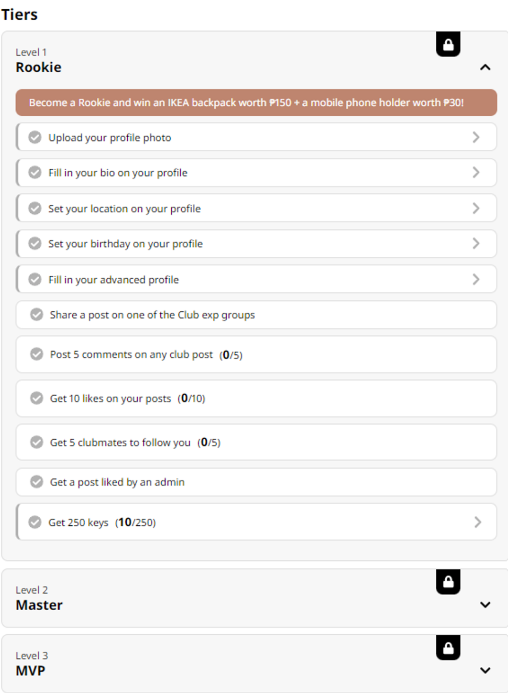This screenshot has width=508, height=693.
Task: Expand the Level 3 MVP tier
Action: [x=485, y=670]
